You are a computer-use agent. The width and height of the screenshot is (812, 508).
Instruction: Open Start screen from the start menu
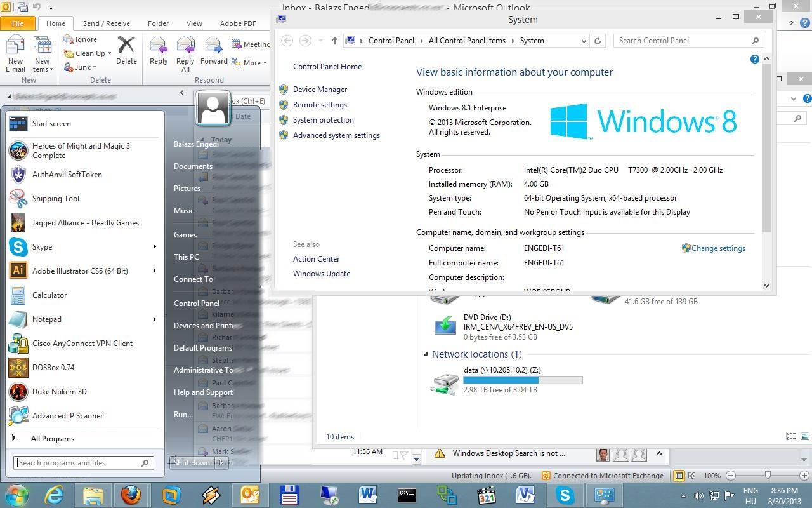pyautogui.click(x=84, y=124)
